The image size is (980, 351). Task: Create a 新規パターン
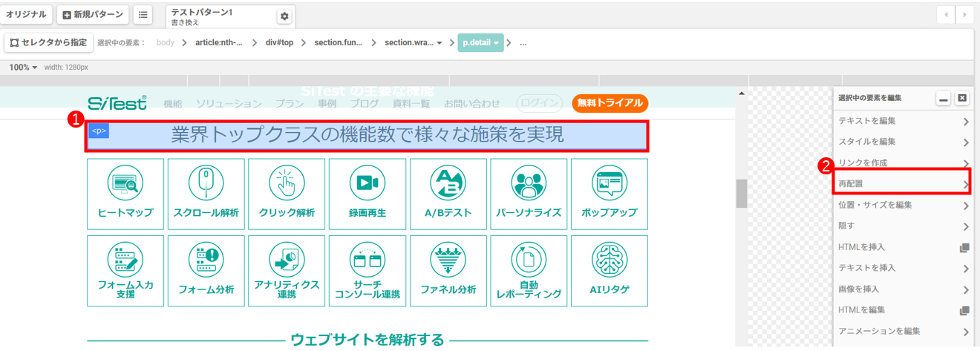[x=93, y=14]
